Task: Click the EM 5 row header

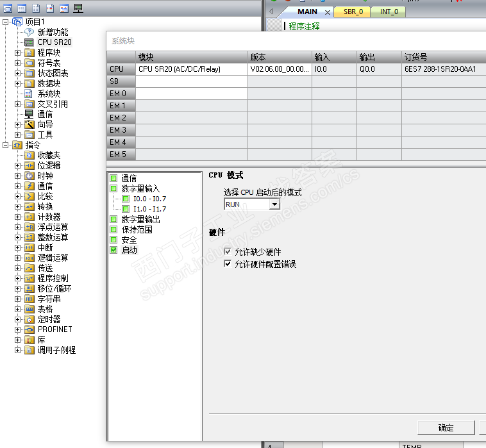Action: (x=121, y=154)
